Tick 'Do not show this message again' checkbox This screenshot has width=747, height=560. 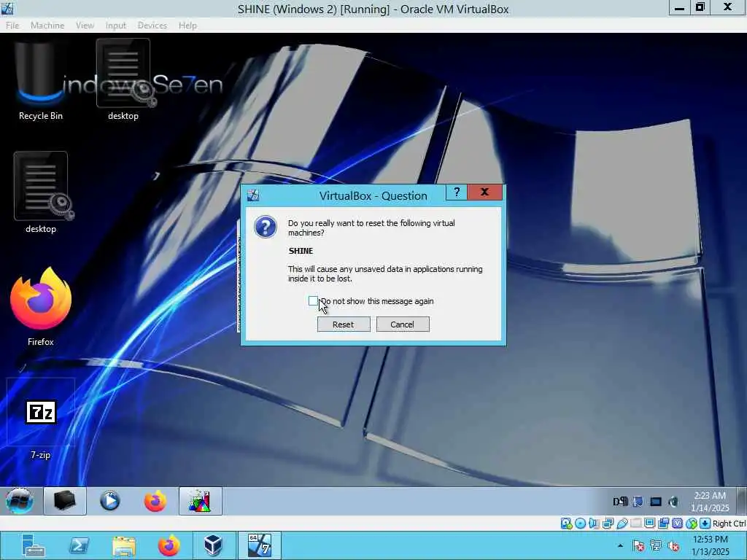pos(313,301)
